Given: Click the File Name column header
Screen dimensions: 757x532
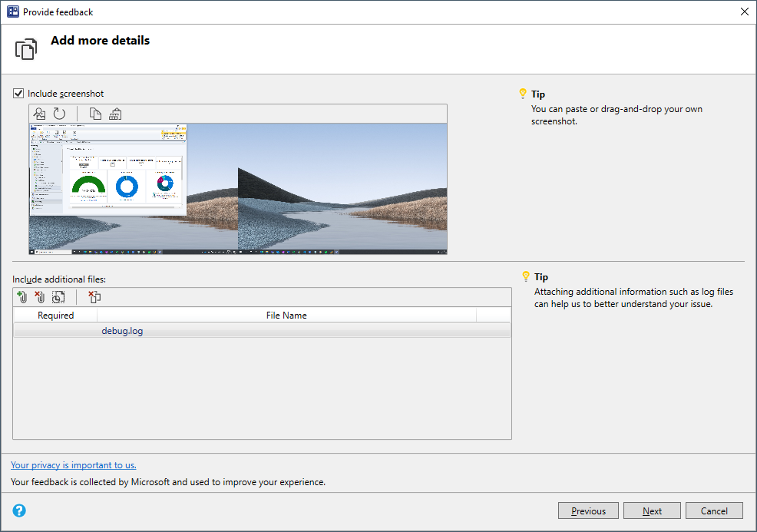Looking at the screenshot, I should coord(286,316).
